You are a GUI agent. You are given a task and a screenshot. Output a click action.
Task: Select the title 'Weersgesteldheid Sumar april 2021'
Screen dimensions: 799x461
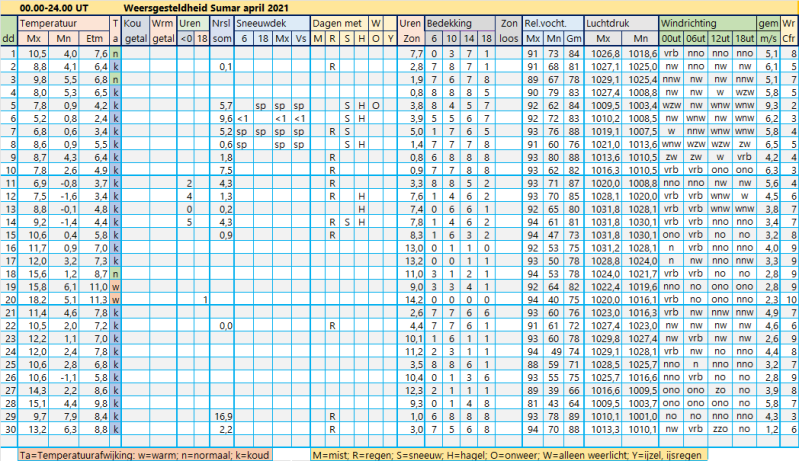pos(206,8)
